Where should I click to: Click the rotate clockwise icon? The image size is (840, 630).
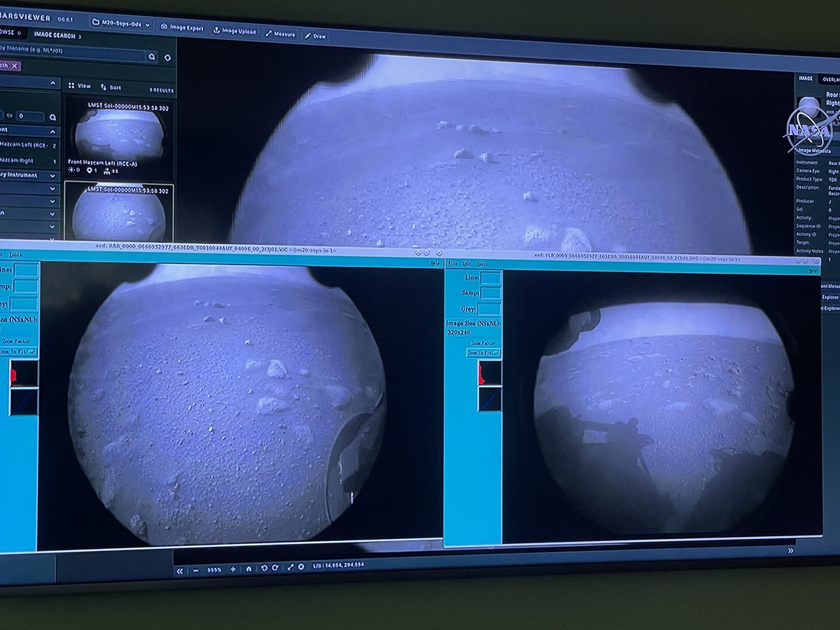(x=275, y=568)
